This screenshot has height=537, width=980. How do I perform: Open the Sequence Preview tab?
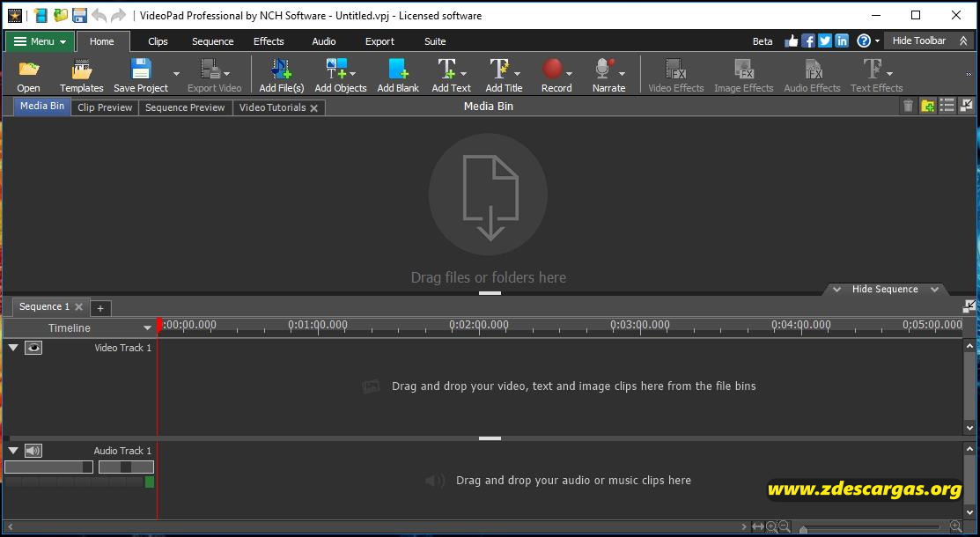pos(185,107)
